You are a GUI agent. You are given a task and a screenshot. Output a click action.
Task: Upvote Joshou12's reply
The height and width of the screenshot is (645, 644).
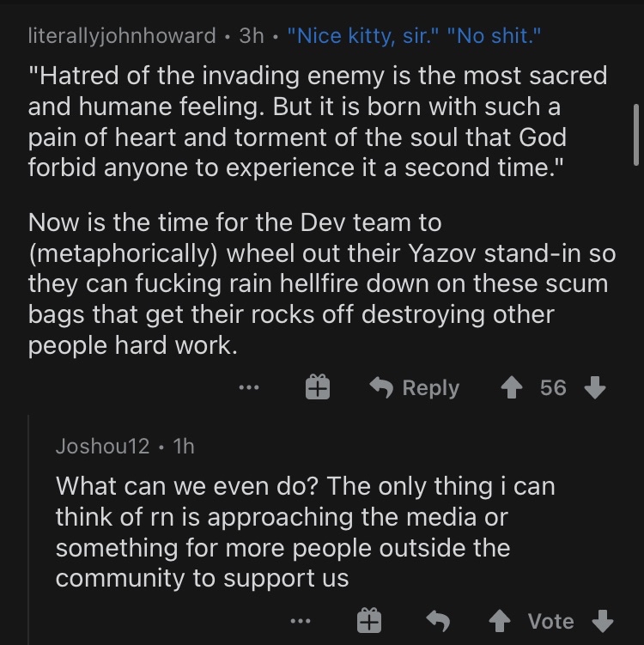tap(500, 621)
